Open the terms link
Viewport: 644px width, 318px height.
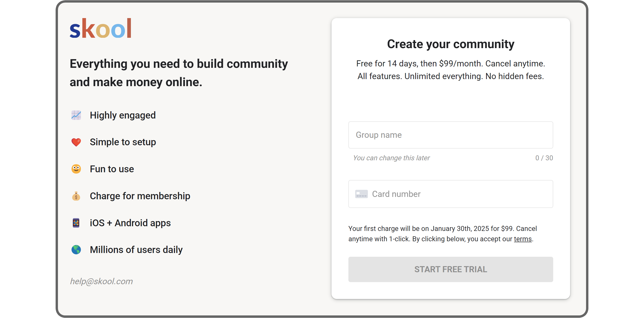522,239
